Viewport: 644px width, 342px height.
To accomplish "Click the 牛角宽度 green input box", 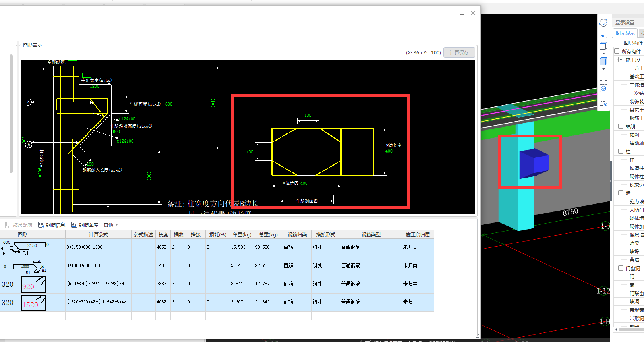I will click(x=87, y=75).
